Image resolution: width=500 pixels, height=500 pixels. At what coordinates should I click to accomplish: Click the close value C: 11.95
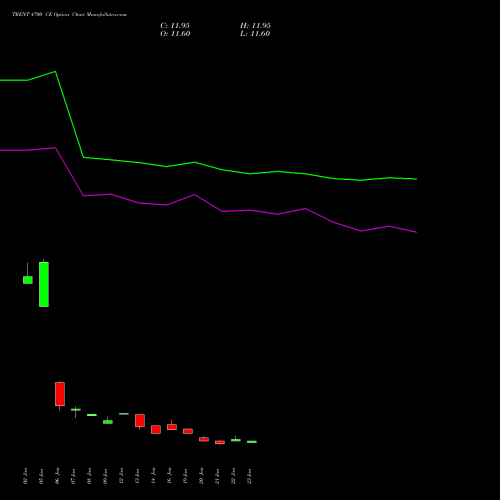pyautogui.click(x=175, y=26)
